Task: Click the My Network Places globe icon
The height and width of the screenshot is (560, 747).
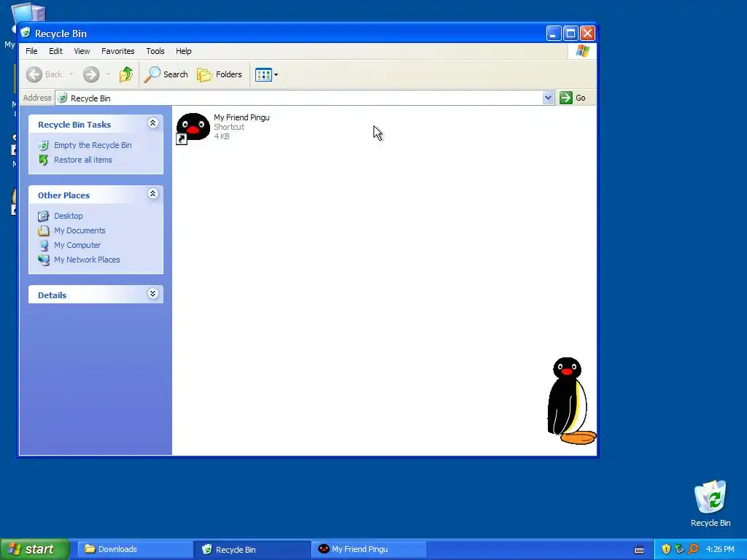Action: coord(43,260)
